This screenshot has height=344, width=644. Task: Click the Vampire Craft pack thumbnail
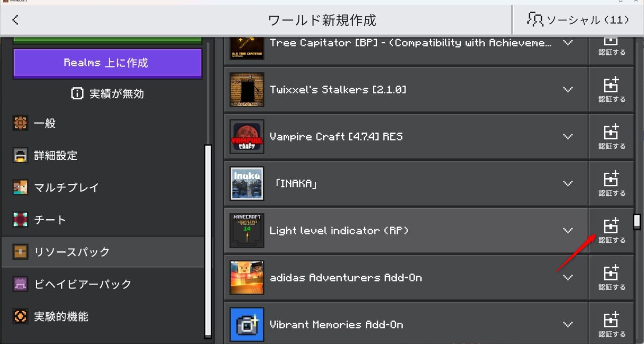(247, 136)
